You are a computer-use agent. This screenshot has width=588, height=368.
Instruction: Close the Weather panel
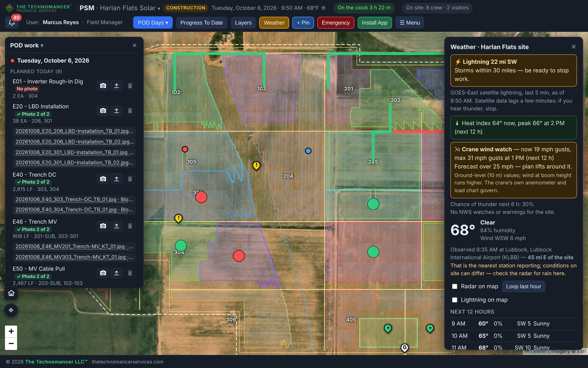pos(574,47)
